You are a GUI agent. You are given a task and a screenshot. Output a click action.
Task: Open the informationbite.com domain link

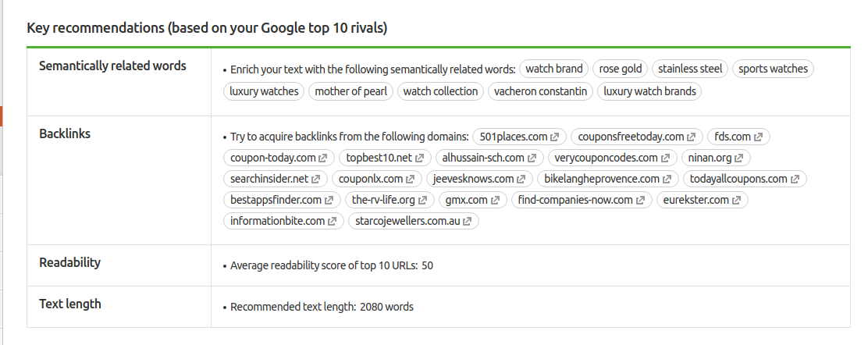click(277, 221)
